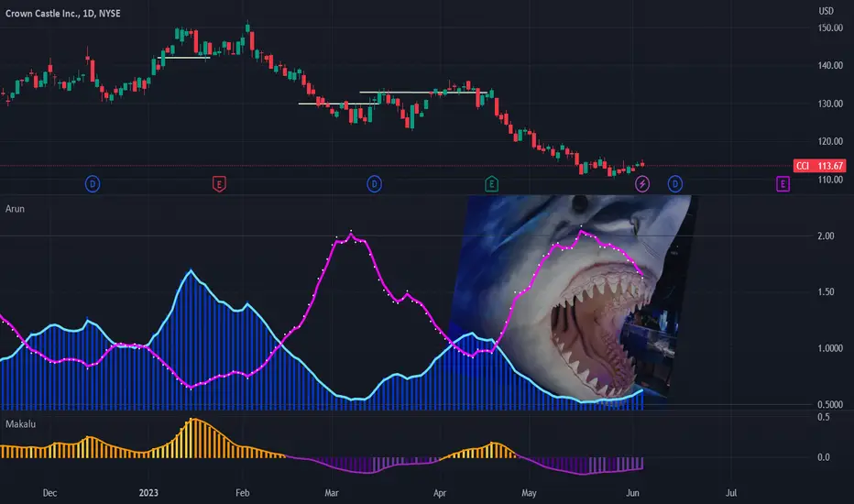Click the May date axis label
This screenshot has height=504, width=854.
point(529,493)
